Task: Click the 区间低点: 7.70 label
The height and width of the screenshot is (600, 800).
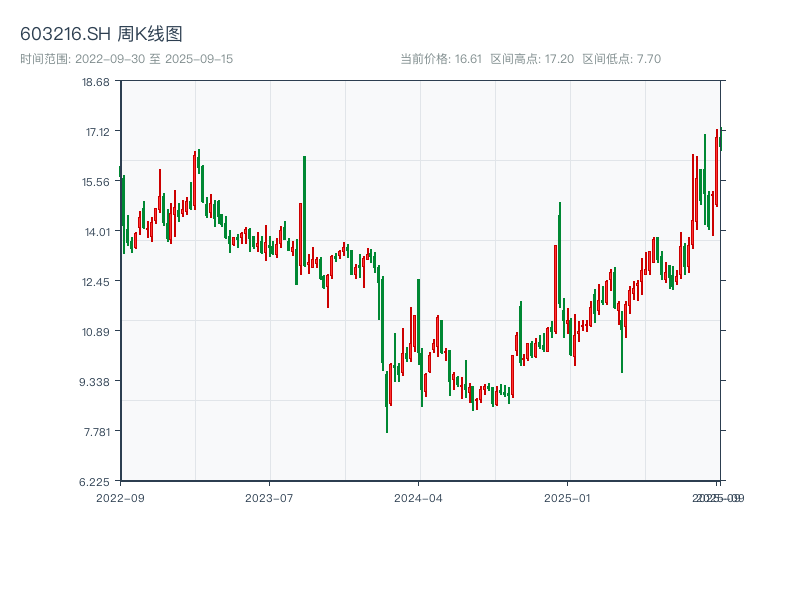Action: tap(621, 59)
